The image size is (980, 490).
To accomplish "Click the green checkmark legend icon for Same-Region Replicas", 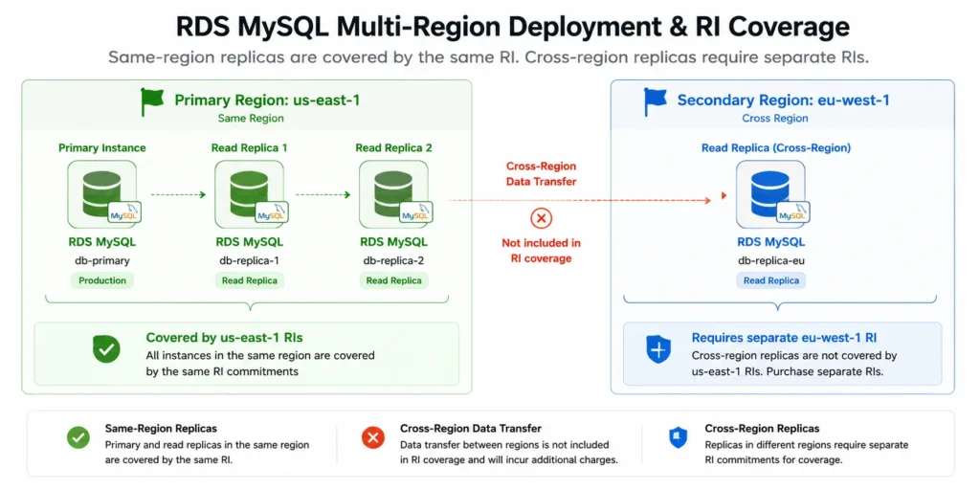I will (78, 438).
